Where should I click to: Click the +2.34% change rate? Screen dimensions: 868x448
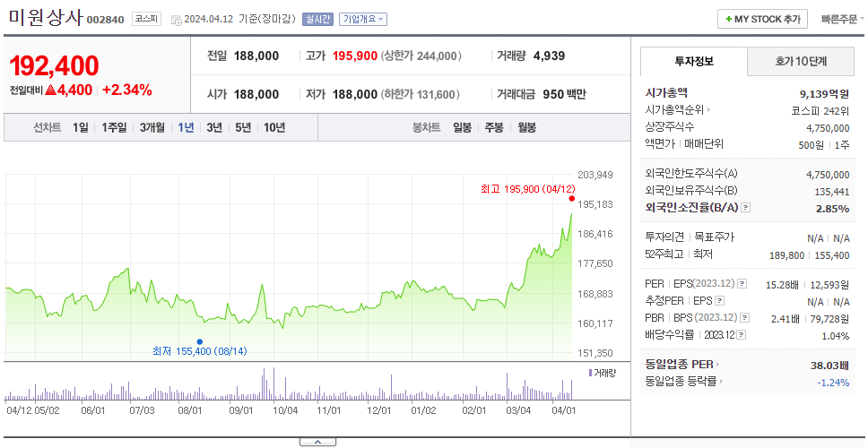pyautogui.click(x=126, y=90)
